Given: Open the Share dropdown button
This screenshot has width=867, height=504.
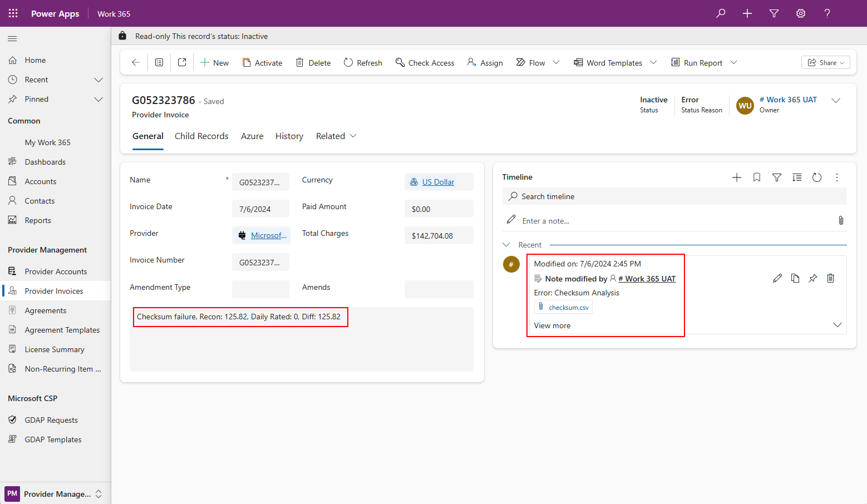Looking at the screenshot, I should [x=826, y=62].
